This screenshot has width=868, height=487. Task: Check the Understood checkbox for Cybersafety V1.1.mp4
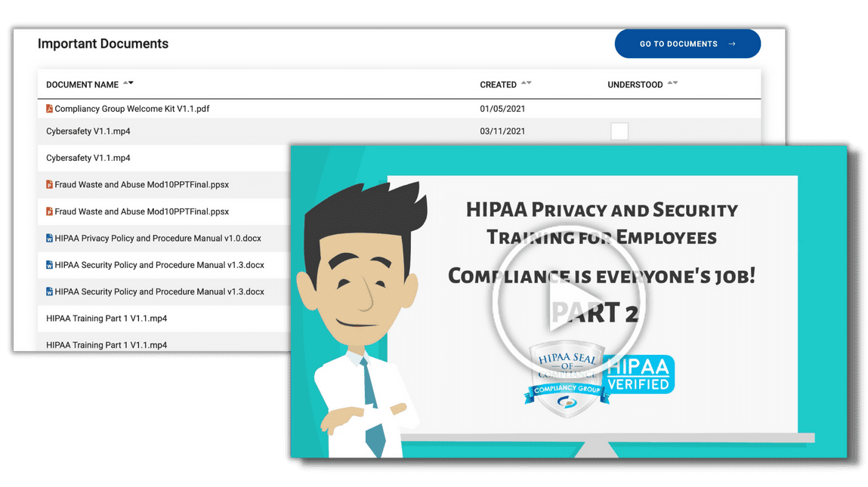point(619,131)
